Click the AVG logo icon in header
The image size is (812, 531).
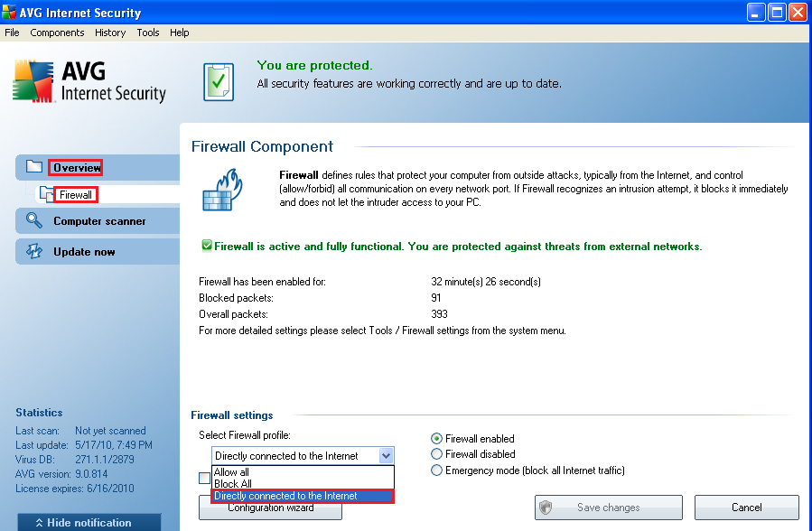(33, 81)
